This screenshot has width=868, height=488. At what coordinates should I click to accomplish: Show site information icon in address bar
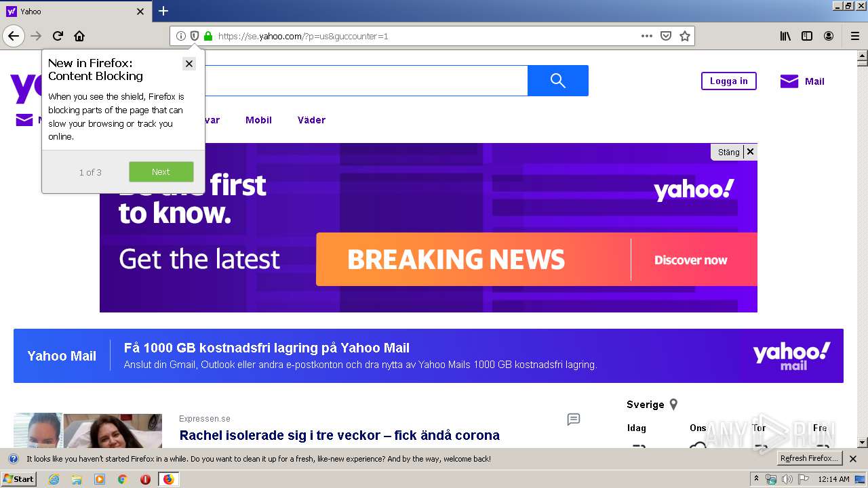click(x=181, y=36)
